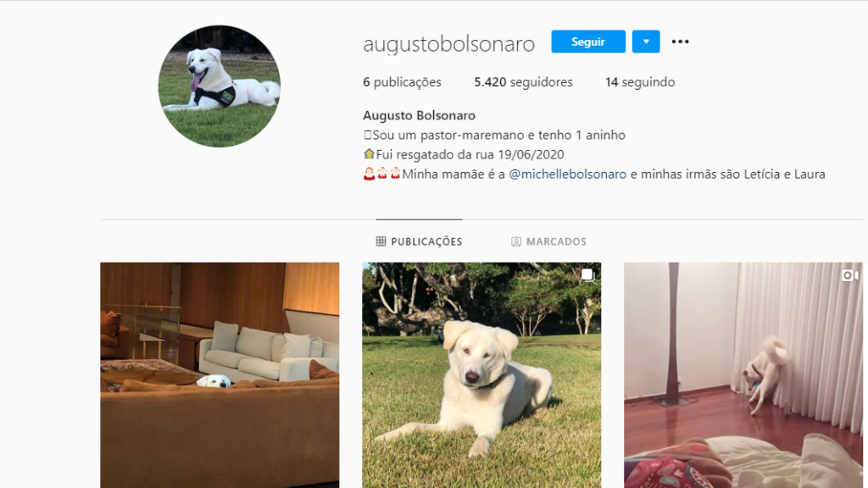The width and height of the screenshot is (868, 488).
Task: Click the house emoji in the bio
Action: [369, 154]
